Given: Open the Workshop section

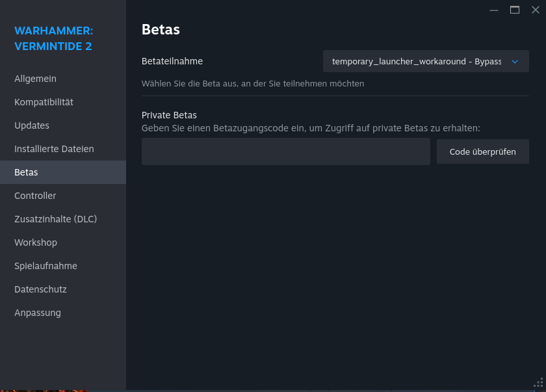Looking at the screenshot, I should [36, 242].
